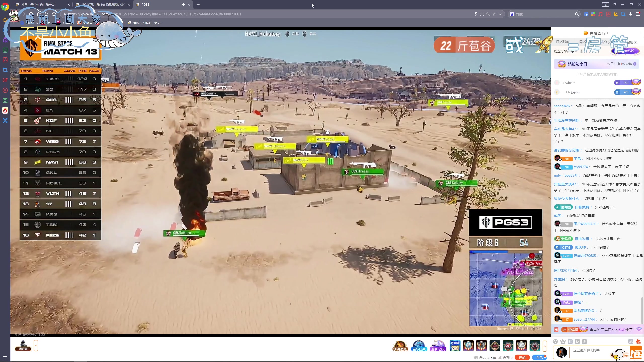Toggle night mode moon icon
The image size is (644, 362).
pos(616,14)
